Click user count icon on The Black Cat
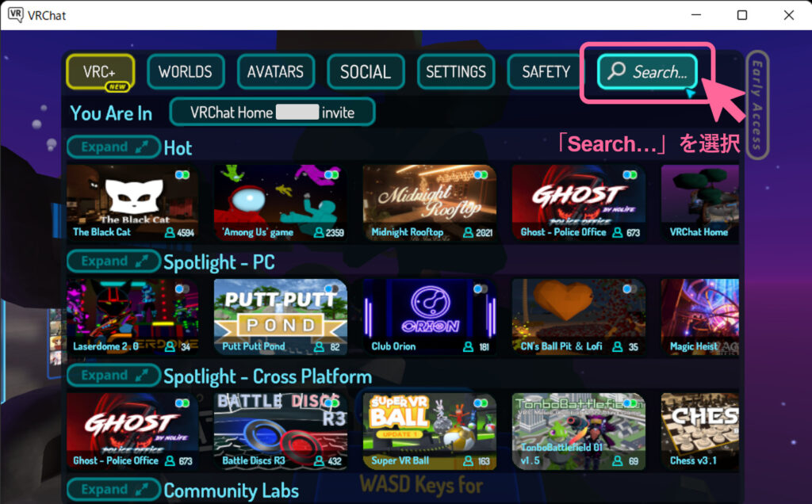The height and width of the screenshot is (504, 812). (170, 232)
